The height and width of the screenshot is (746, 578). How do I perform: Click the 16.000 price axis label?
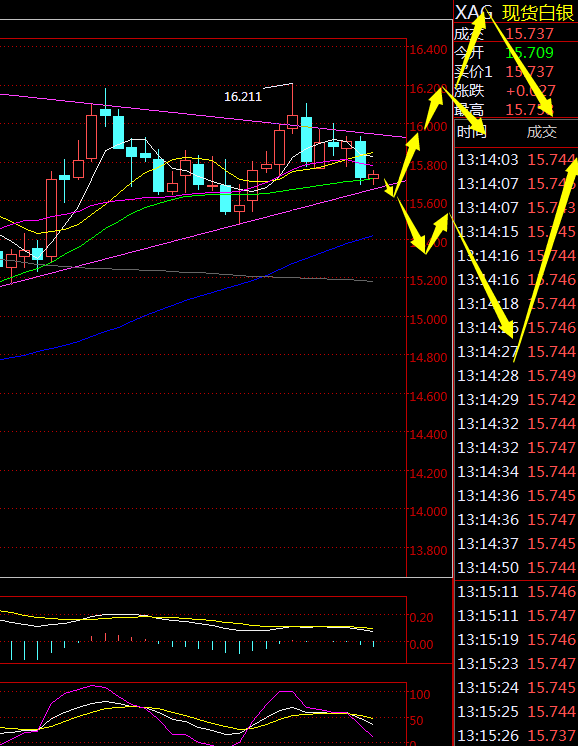[429, 127]
